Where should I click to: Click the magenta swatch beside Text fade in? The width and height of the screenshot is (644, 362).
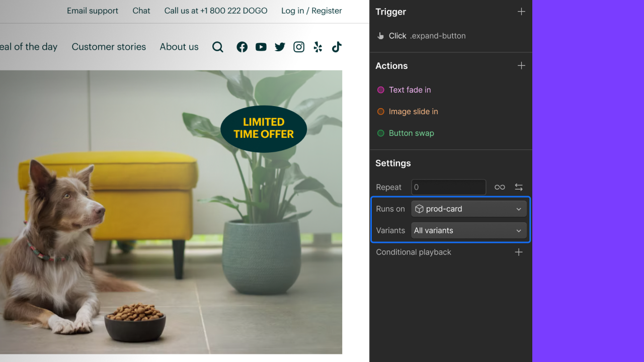point(381,90)
